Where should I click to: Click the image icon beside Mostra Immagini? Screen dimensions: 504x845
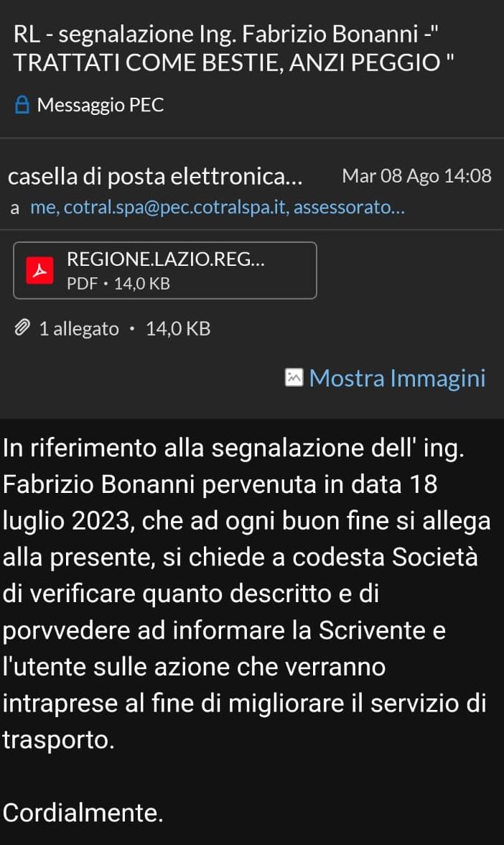(294, 378)
